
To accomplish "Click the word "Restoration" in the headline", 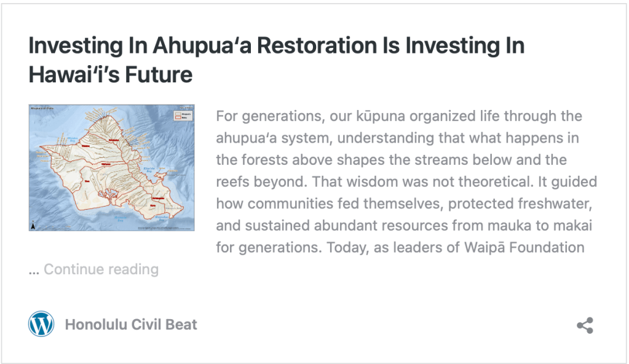I will [282, 47].
